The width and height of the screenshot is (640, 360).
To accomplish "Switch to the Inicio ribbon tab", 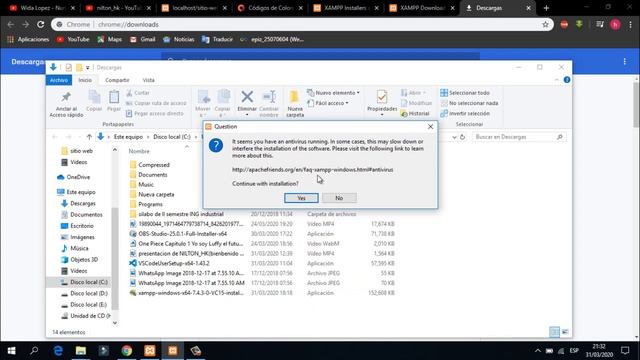I will [x=85, y=80].
